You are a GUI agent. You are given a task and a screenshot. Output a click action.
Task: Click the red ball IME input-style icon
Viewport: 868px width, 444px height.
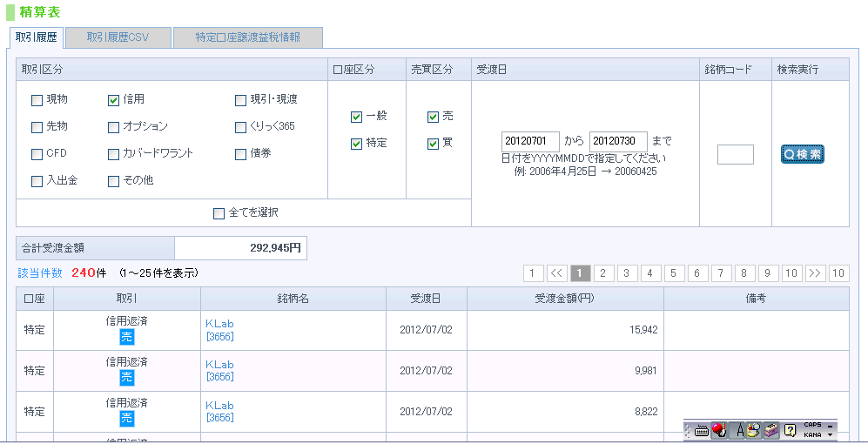coord(719,429)
